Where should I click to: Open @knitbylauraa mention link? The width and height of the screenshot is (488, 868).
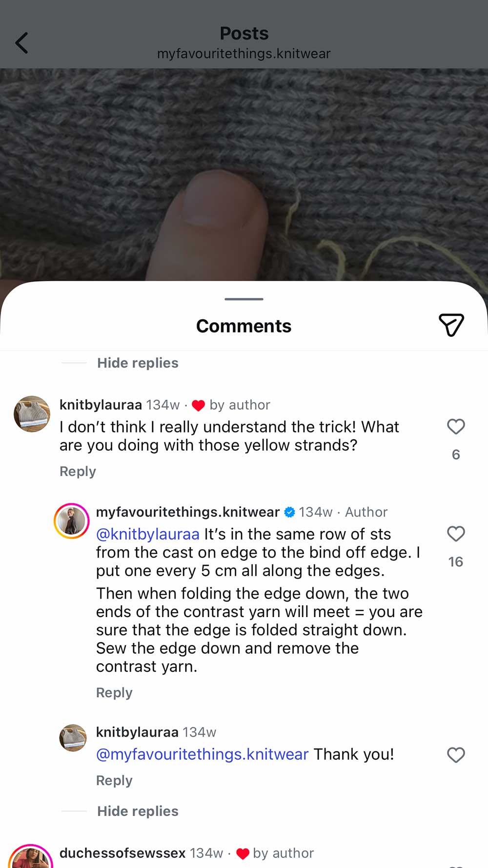148,534
